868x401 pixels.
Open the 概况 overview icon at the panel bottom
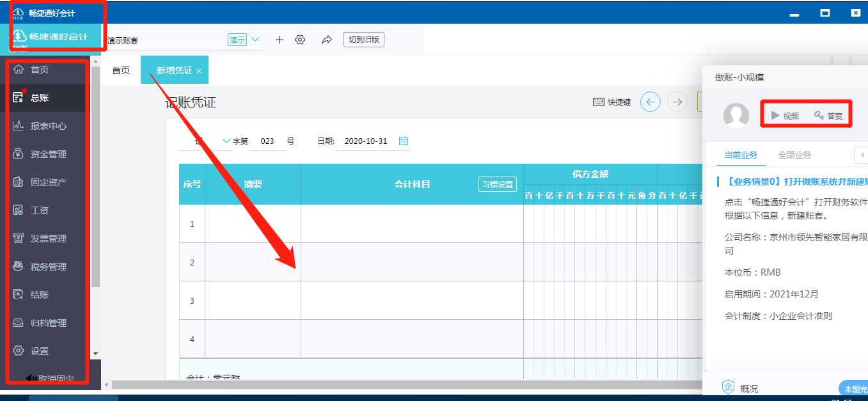729,387
